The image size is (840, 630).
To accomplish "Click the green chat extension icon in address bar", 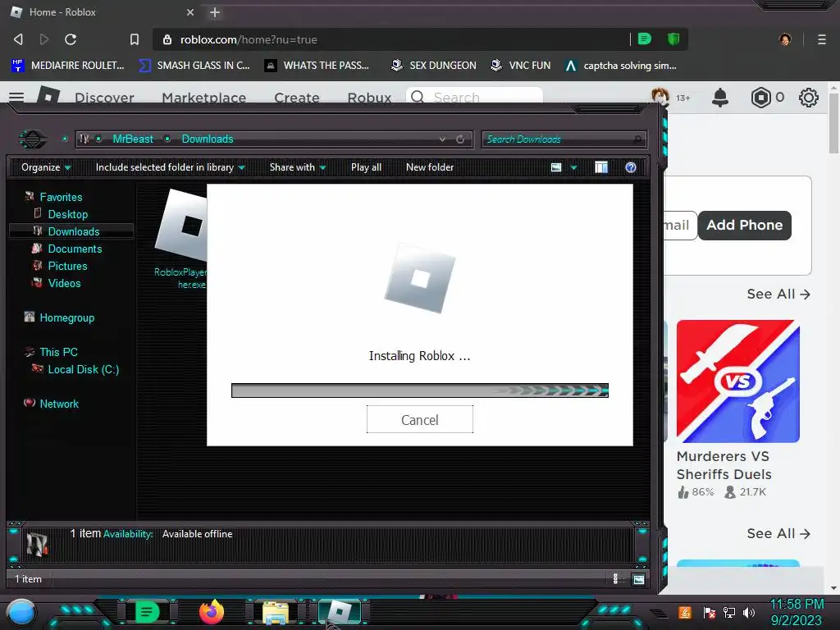I will pos(645,39).
